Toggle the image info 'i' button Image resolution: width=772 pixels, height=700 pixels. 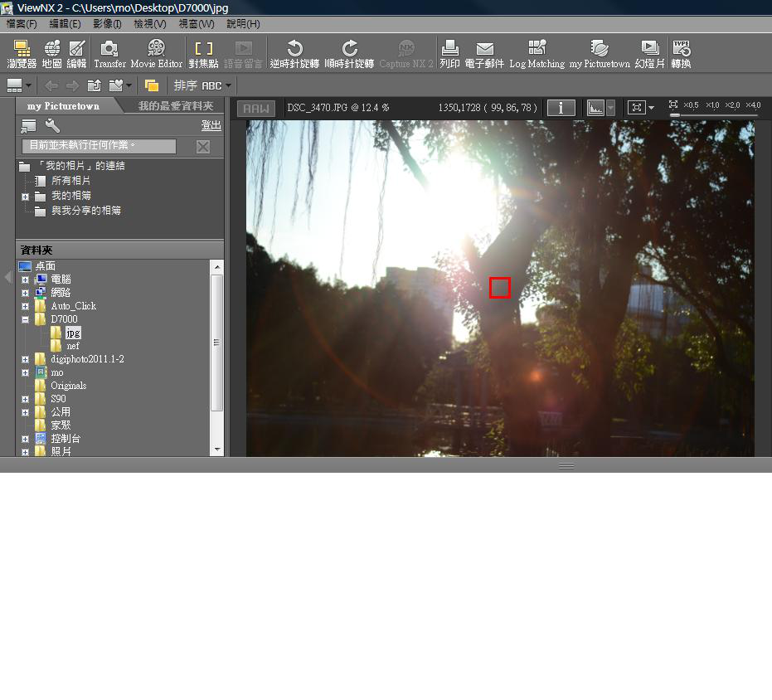click(561, 108)
